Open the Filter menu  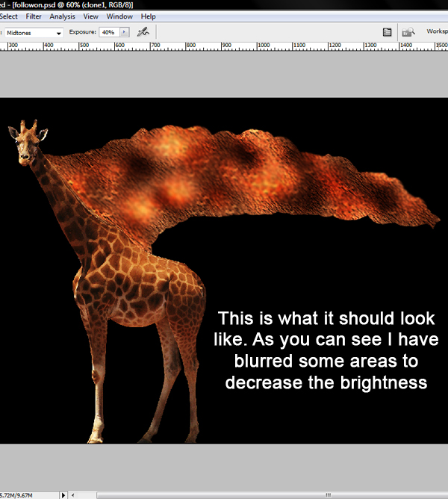(34, 16)
